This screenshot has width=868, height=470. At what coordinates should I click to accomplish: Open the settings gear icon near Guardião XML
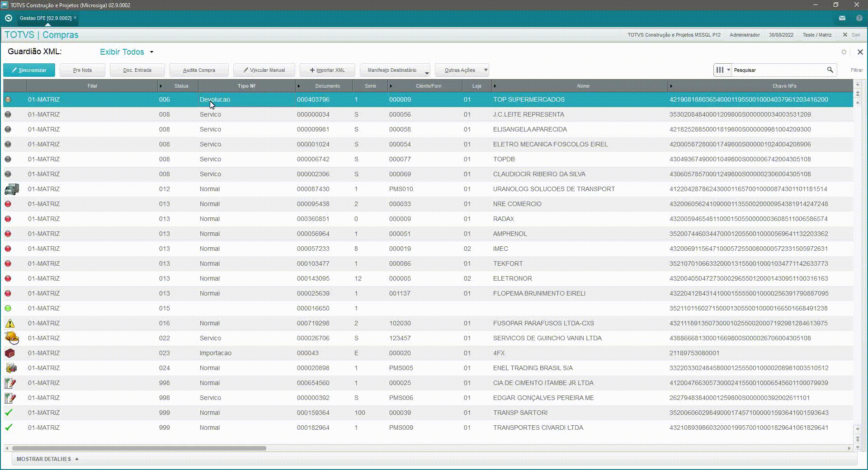844,52
